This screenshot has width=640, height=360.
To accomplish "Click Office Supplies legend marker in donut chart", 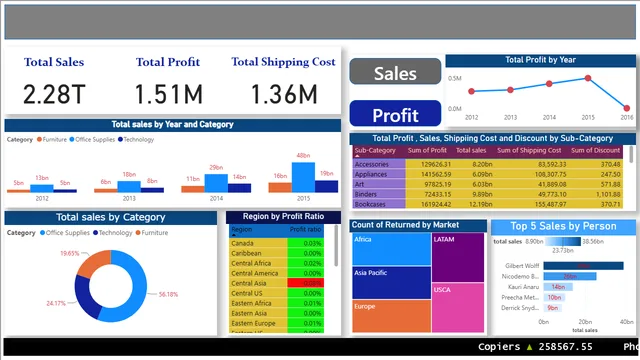I will (42, 233).
